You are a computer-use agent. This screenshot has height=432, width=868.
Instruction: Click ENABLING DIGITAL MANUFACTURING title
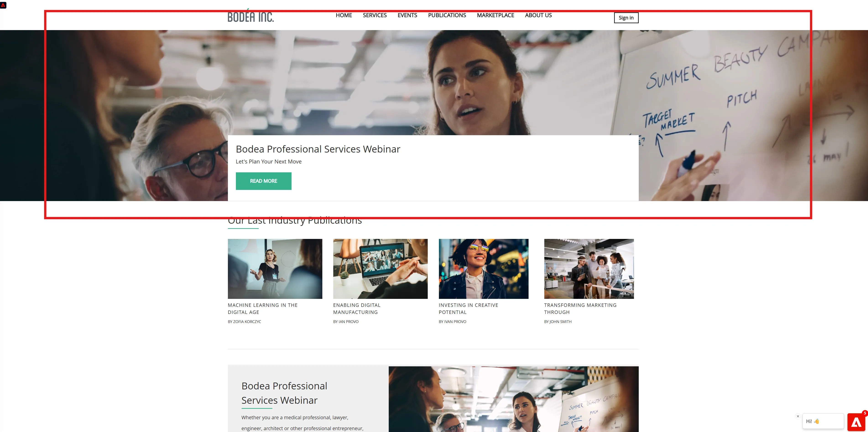tap(357, 308)
